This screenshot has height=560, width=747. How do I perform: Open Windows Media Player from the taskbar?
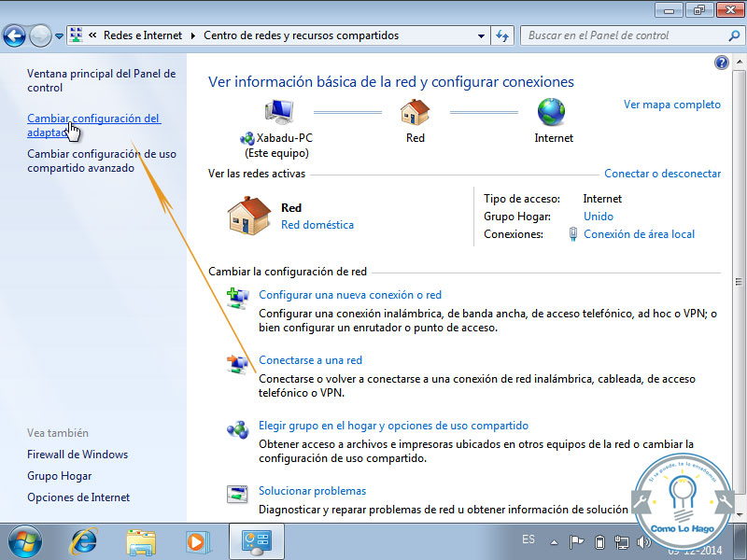click(196, 540)
